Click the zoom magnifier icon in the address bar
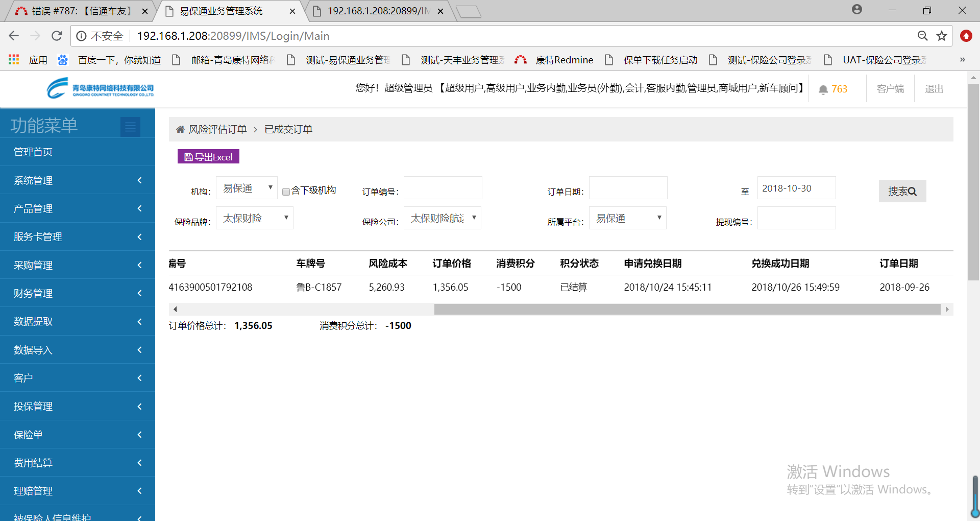The height and width of the screenshot is (521, 980). pos(922,36)
